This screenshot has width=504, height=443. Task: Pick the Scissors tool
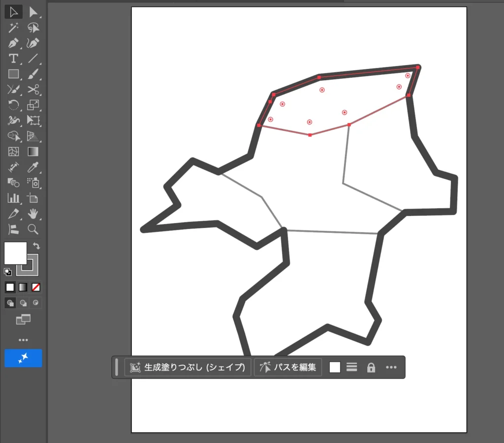tap(33, 90)
